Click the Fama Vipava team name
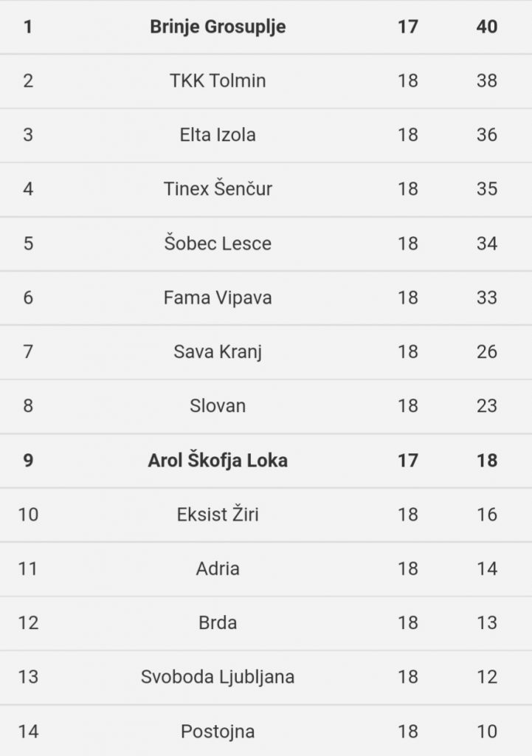The width and height of the screenshot is (532, 756). [x=218, y=298]
